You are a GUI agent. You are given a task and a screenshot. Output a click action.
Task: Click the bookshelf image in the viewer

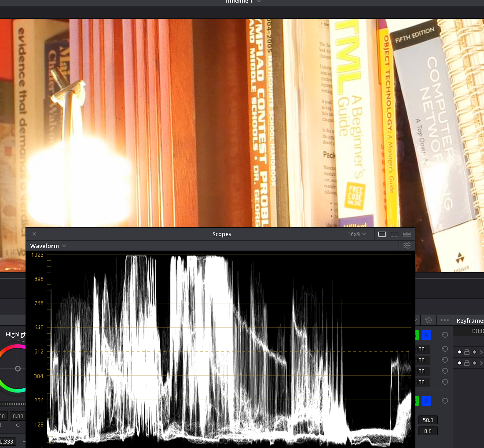point(242,124)
